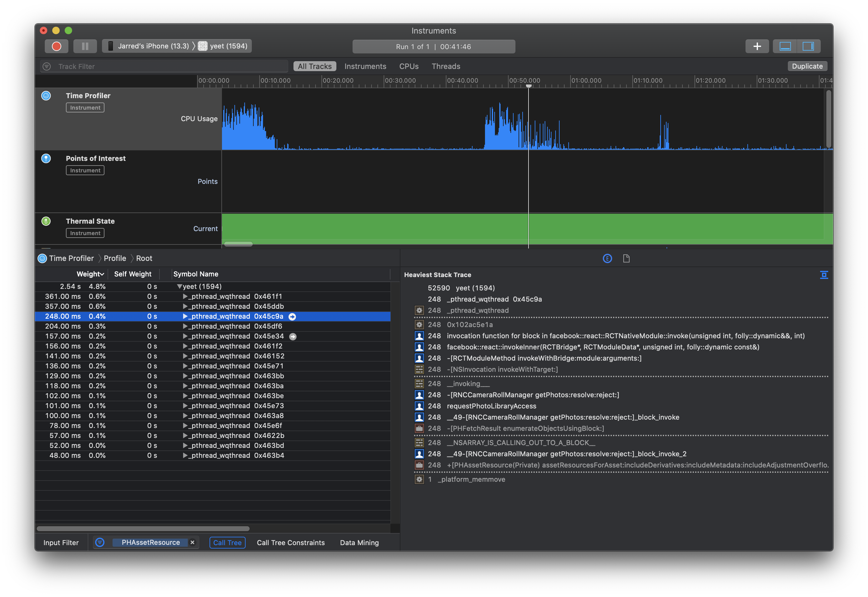Expand the _pthread_wqthread 0x461f1 row
This screenshot has width=868, height=597.
[185, 297]
